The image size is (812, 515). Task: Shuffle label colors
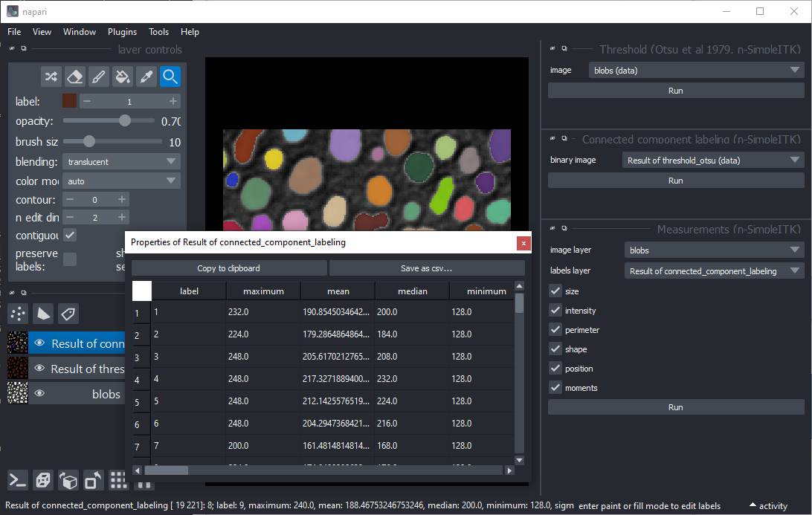[51, 77]
